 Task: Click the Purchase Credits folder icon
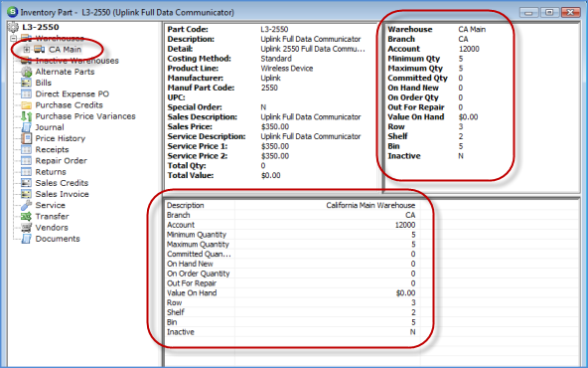tap(26, 105)
